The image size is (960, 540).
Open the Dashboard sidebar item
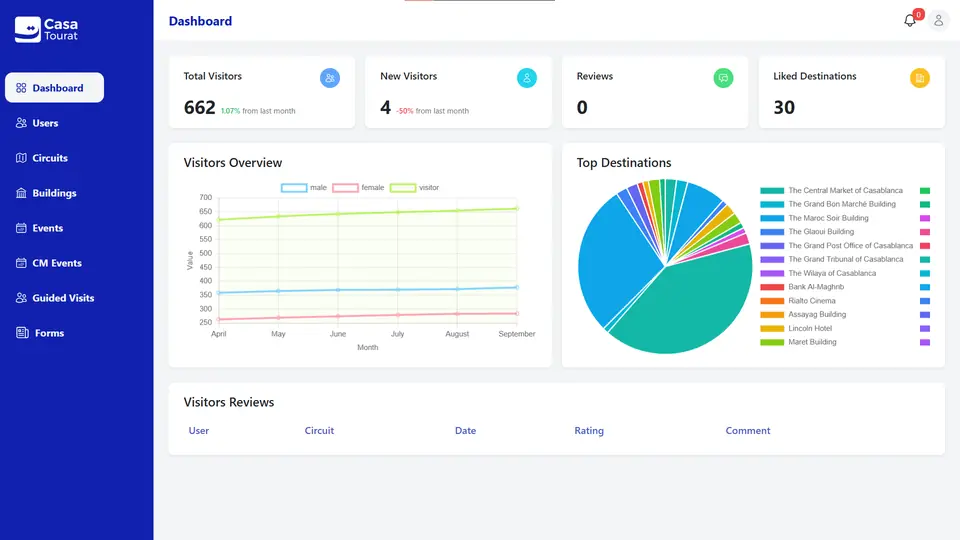pos(54,88)
